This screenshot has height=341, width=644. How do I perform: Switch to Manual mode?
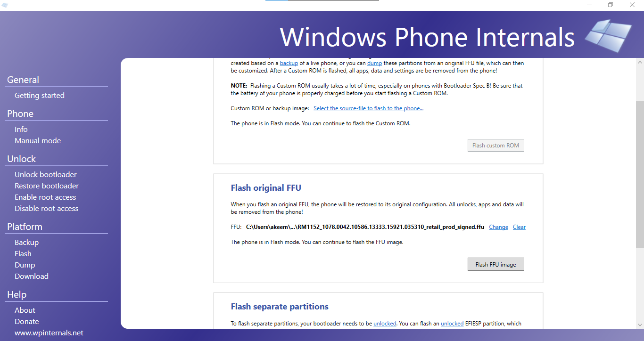pos(38,140)
